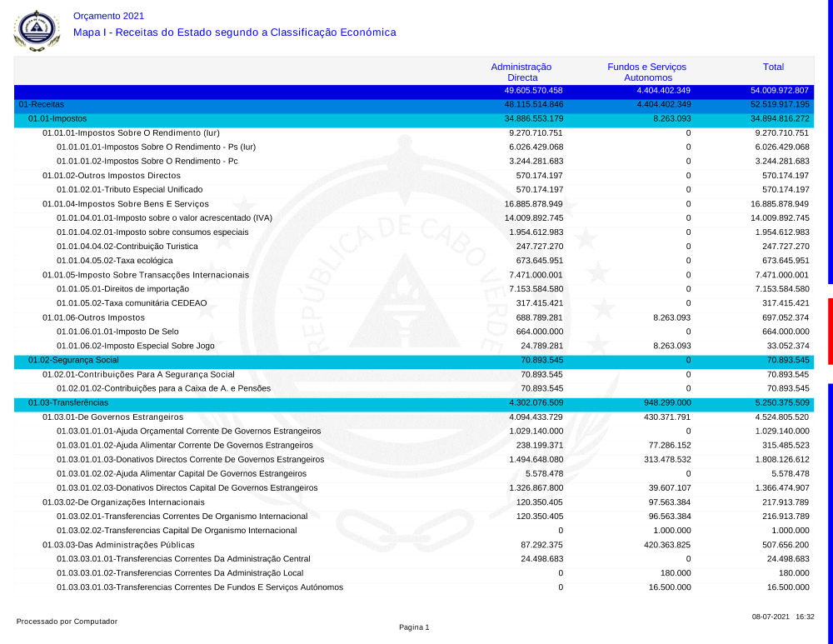Click the 08-07-2021 date stamp

click(x=771, y=617)
